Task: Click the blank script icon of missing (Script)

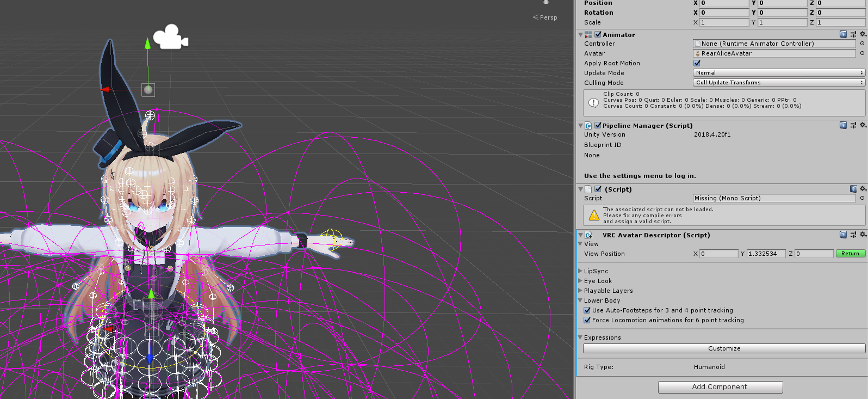Action: tap(588, 189)
